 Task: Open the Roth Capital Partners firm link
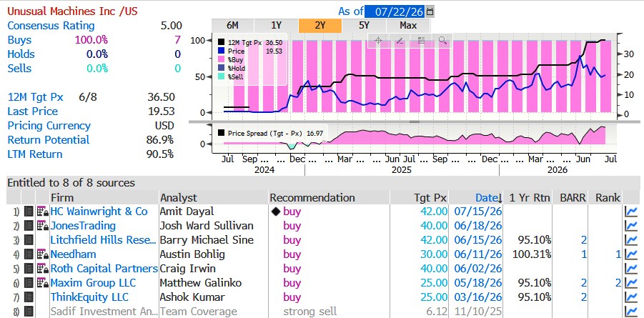(x=104, y=269)
